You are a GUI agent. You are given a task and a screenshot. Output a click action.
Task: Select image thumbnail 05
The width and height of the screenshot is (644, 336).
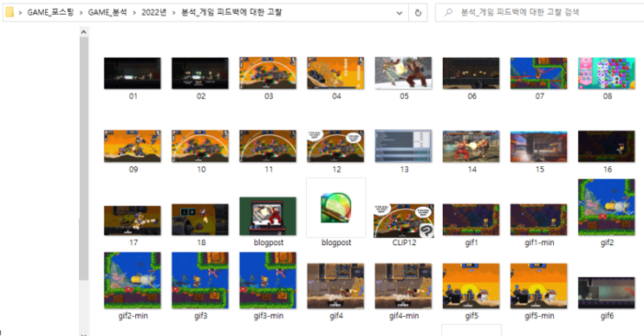click(403, 73)
